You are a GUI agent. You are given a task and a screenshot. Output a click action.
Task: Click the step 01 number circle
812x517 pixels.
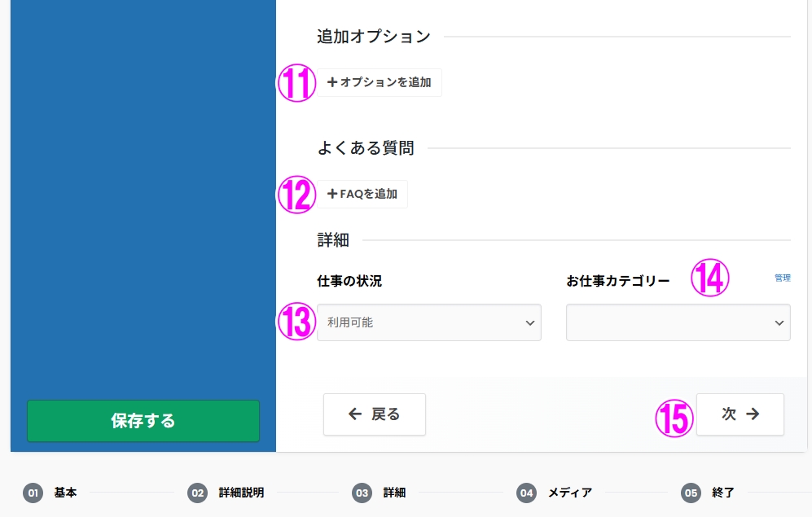(x=33, y=493)
